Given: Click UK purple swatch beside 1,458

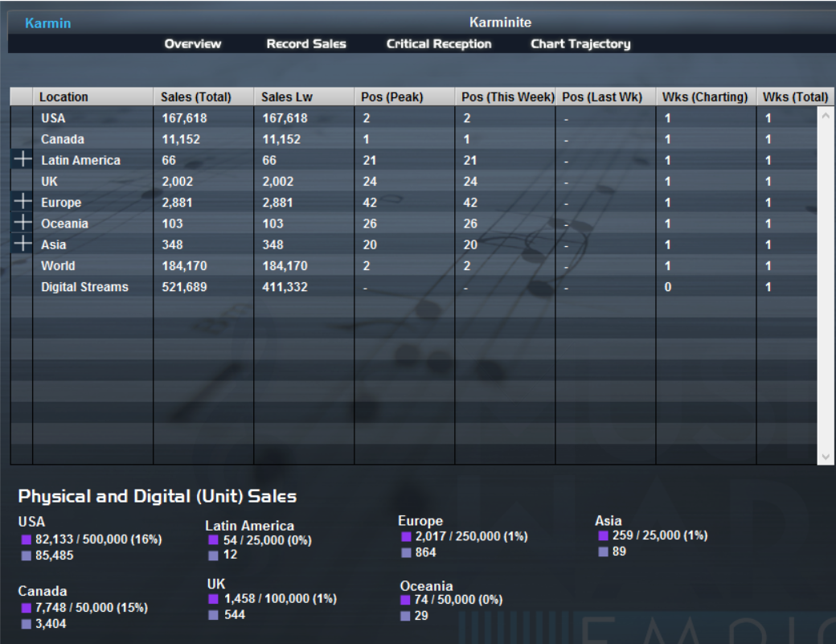Looking at the screenshot, I should point(213,599).
